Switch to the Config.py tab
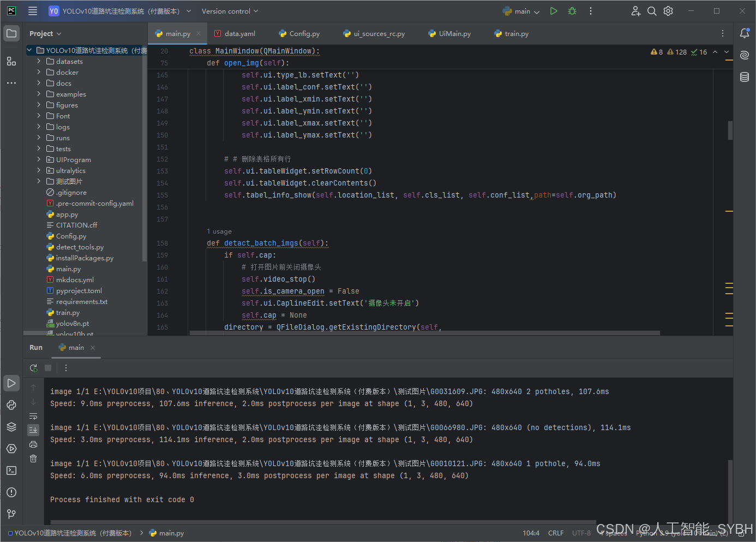This screenshot has width=756, height=542. [299, 33]
